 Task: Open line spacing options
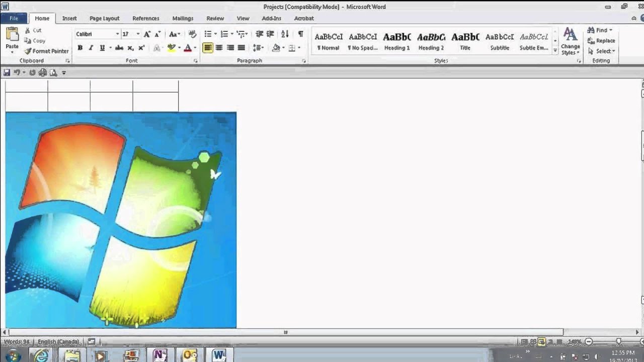pos(258,48)
